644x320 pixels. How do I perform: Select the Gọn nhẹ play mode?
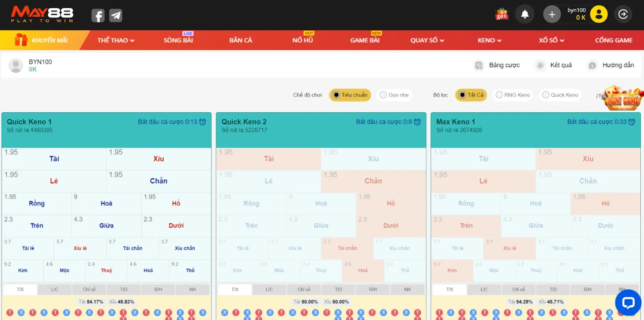[394, 95]
